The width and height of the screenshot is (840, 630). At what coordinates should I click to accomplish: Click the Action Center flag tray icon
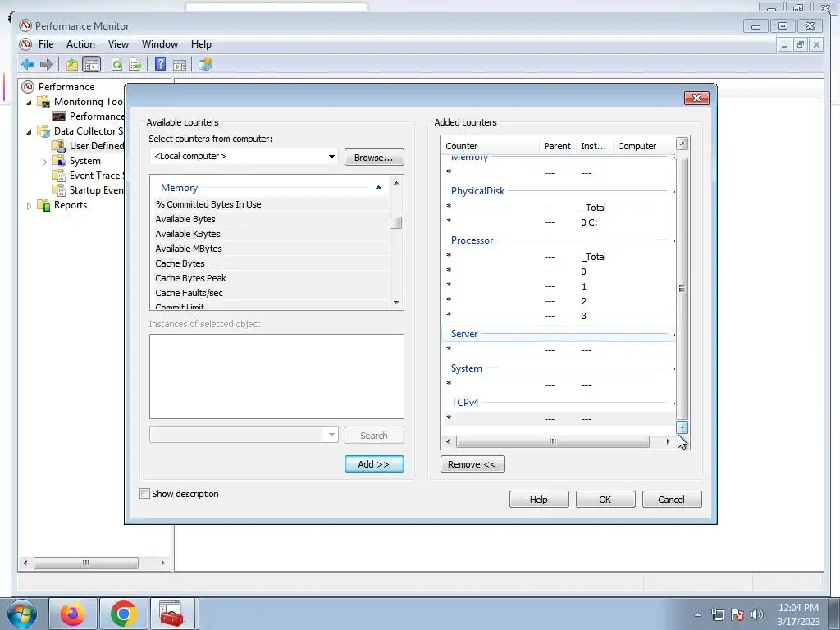coord(737,614)
